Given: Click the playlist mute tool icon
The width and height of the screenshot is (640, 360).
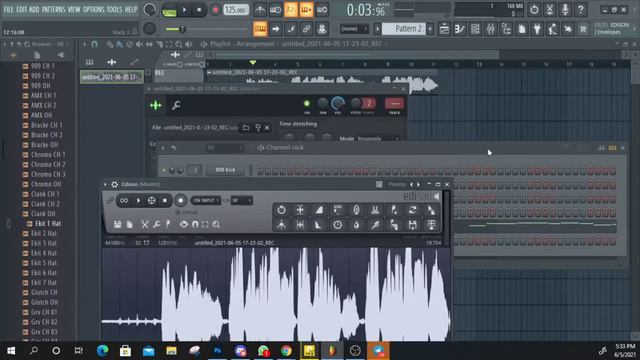Looking at the screenshot, I should [139, 44].
